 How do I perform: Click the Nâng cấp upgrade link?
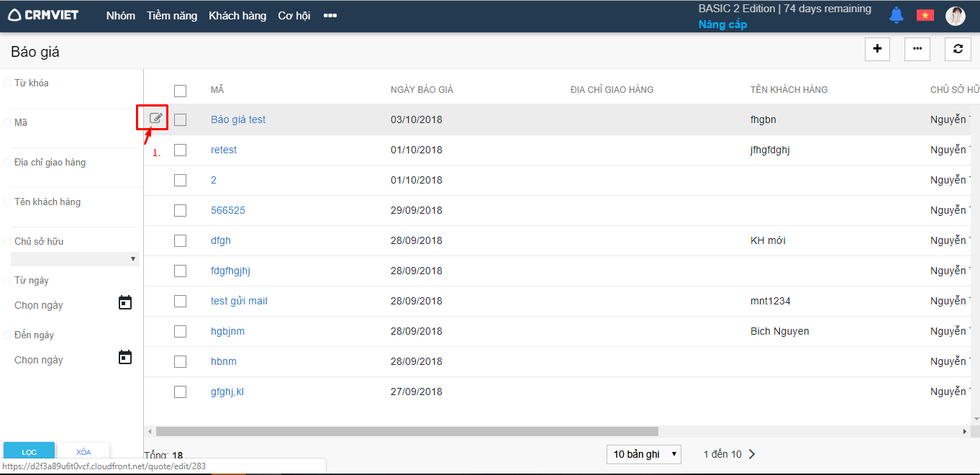point(722,24)
